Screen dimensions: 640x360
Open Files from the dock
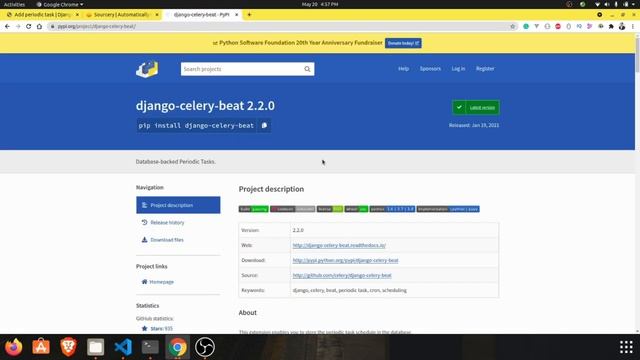click(96, 347)
